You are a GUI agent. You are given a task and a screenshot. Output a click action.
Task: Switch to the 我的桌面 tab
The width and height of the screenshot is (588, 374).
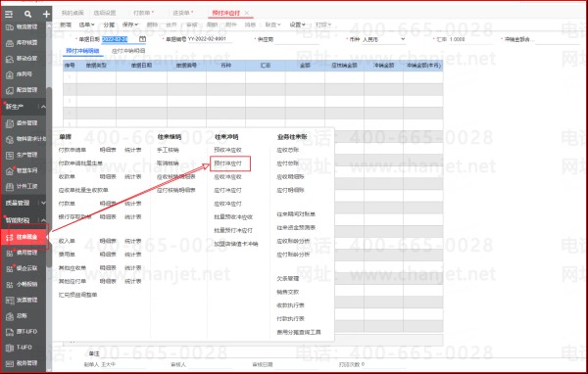[x=73, y=13]
